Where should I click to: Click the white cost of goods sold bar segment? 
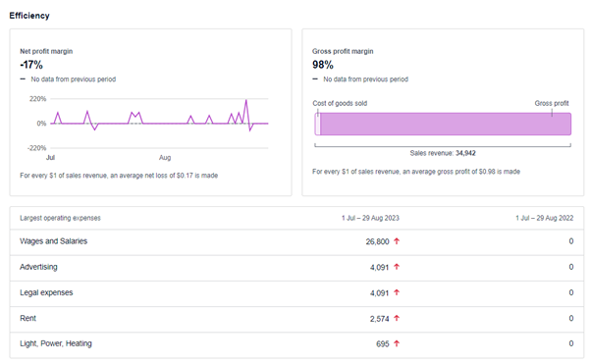[x=317, y=124]
